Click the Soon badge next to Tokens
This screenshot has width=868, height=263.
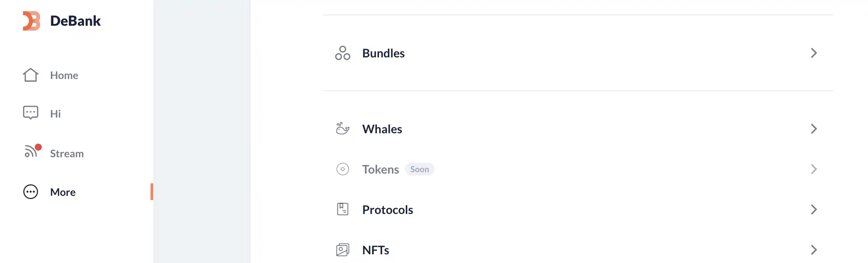pos(419,169)
